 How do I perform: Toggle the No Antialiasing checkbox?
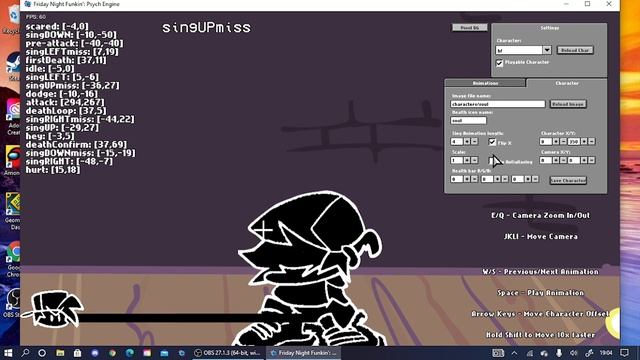pyautogui.click(x=492, y=161)
